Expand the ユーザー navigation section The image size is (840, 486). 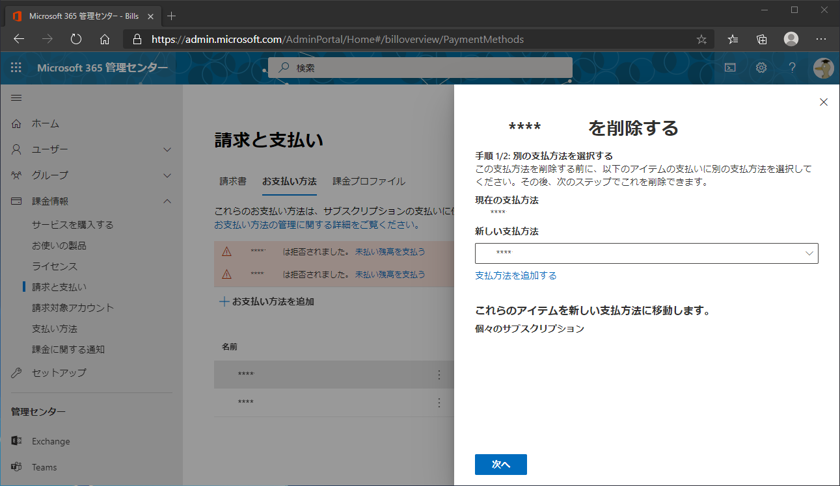point(167,149)
